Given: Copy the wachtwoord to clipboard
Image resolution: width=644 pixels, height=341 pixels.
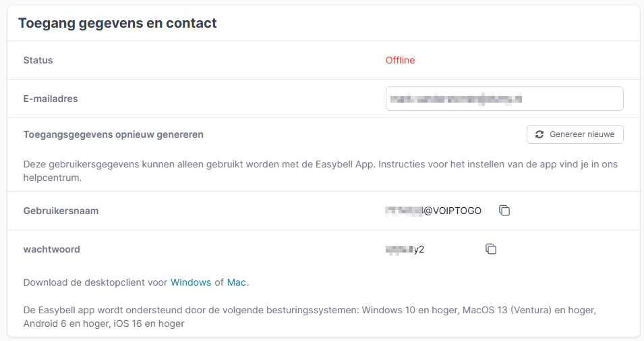Looking at the screenshot, I should (x=491, y=249).
